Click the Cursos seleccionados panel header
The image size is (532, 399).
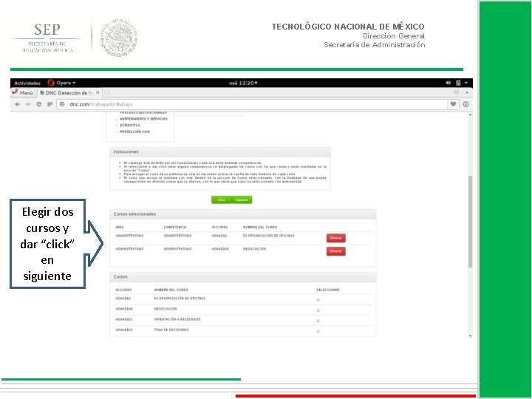pyautogui.click(x=243, y=214)
